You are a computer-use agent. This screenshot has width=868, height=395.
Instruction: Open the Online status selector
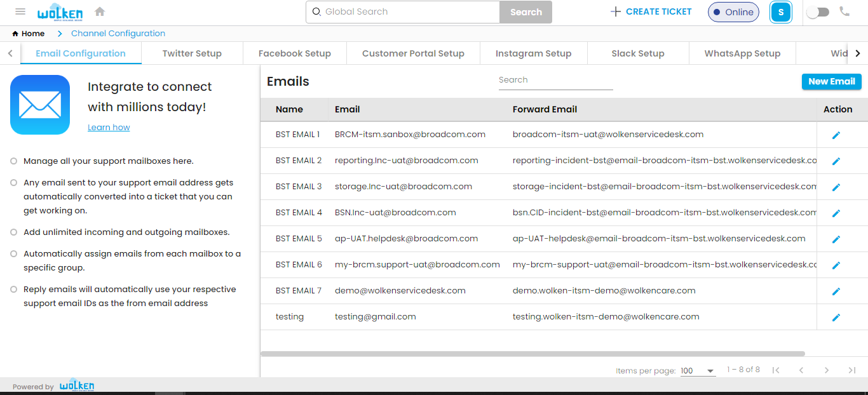tap(733, 12)
